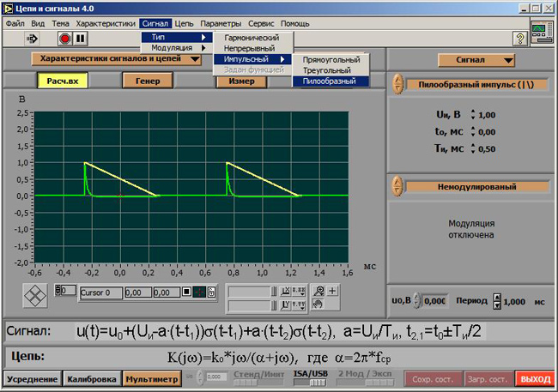This screenshot has height=392, width=558.
Task: Adjust Tи, мс duration stepper arrows
Action: [473, 148]
